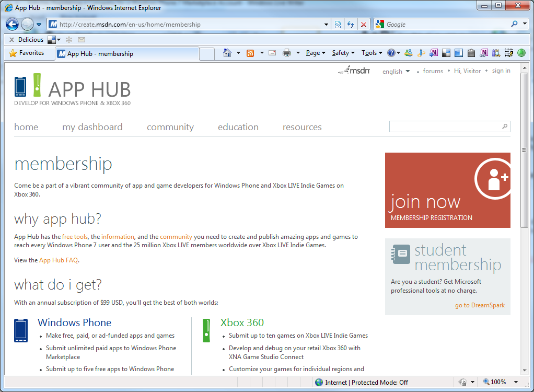This screenshot has height=392, width=534.
Task: Click the browser Back arrow button
Action: [12, 24]
